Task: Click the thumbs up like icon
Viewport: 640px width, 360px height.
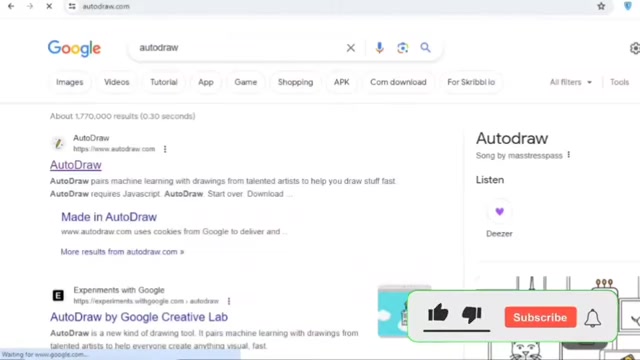Action: (438, 313)
